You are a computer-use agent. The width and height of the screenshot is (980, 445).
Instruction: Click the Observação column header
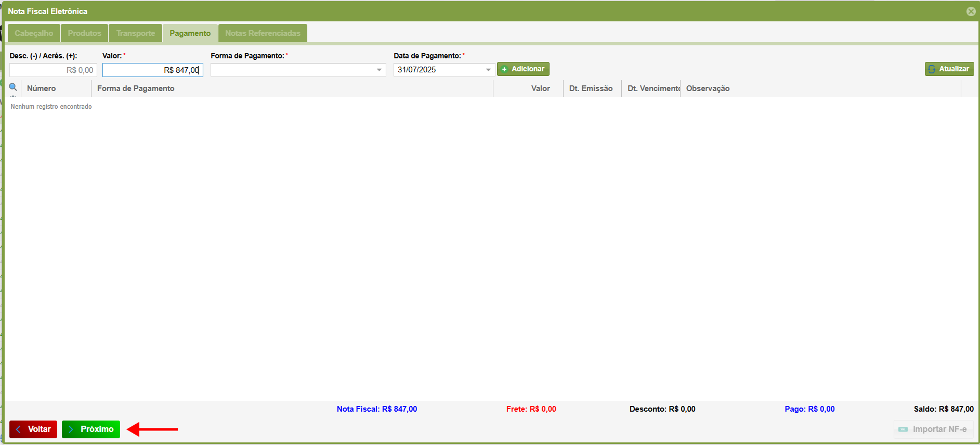coord(708,88)
